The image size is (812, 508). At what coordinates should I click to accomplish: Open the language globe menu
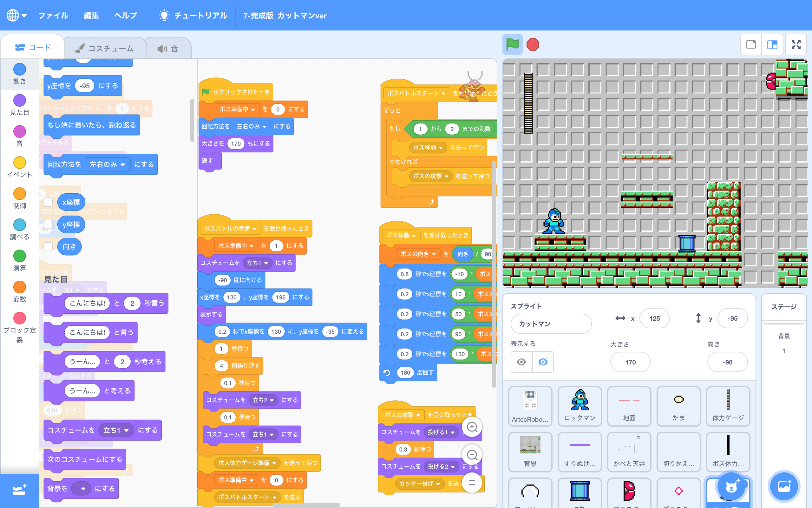pos(16,15)
